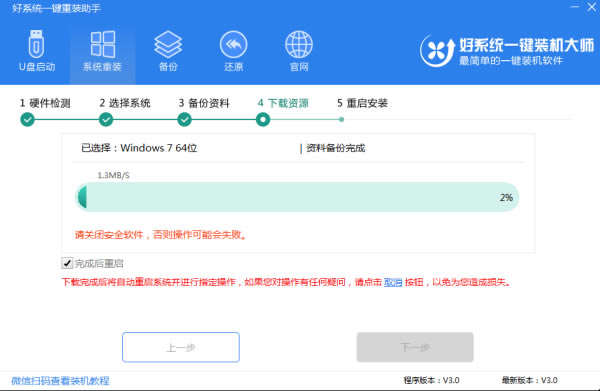Open the 微信扫码查看装机教程 link
Viewport: 600px width, 391px height.
(60, 381)
